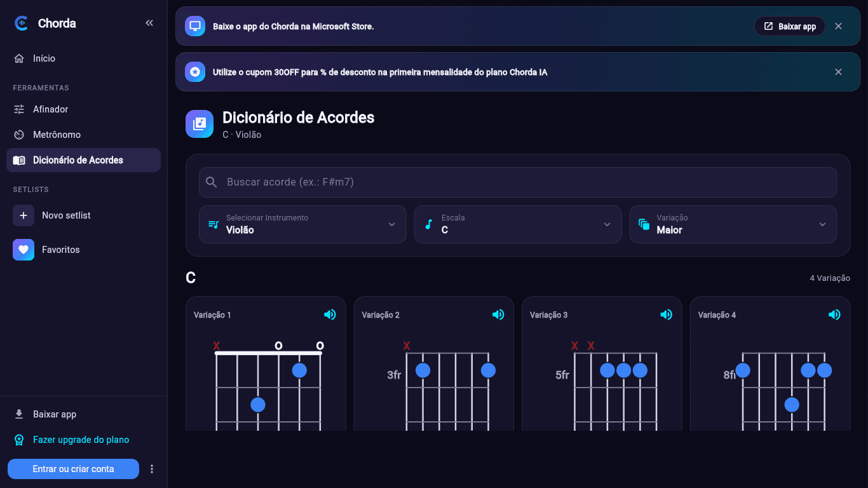The height and width of the screenshot is (488, 868).
Task: Click the 30OFF coupon message text
Action: (x=380, y=72)
